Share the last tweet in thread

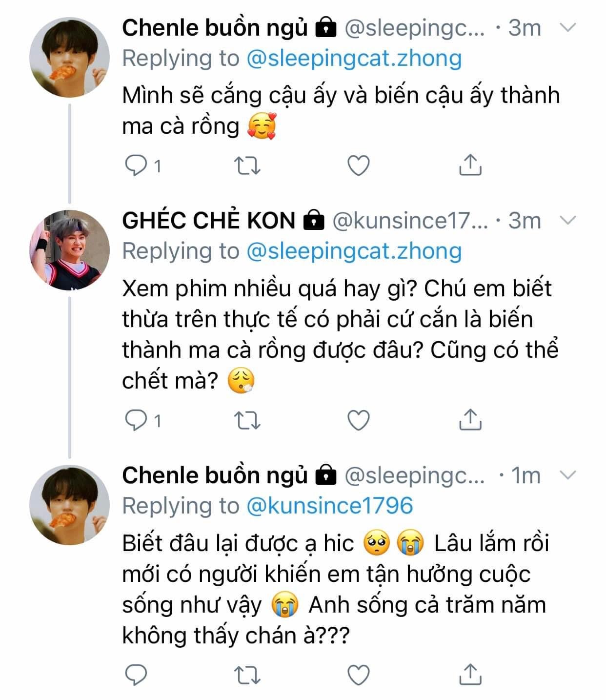pos(470,675)
